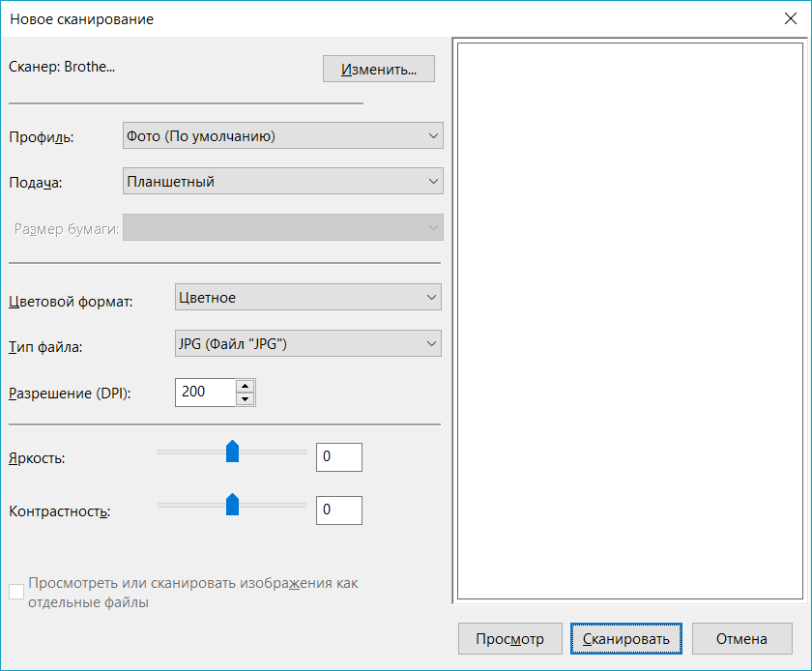Click the Яркость slider handle

[x=233, y=452]
